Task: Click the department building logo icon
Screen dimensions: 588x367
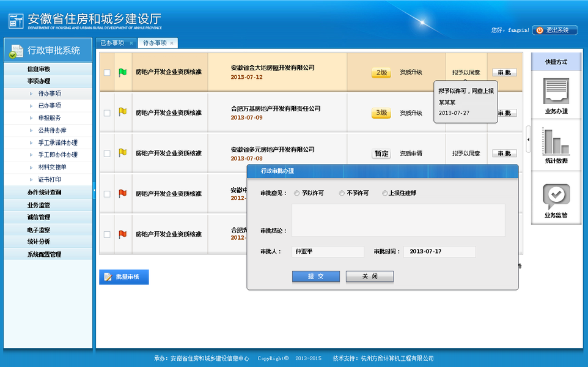Action: coord(16,21)
